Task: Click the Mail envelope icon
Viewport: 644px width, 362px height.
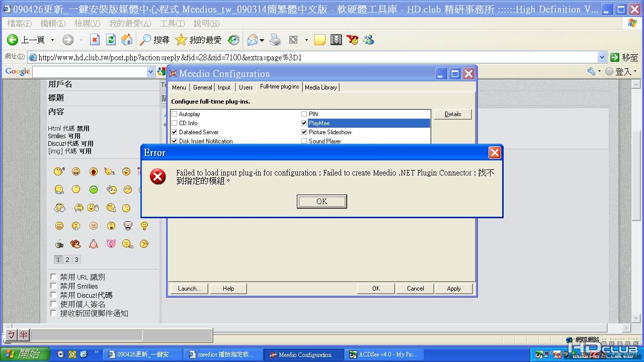Action: click(x=253, y=40)
